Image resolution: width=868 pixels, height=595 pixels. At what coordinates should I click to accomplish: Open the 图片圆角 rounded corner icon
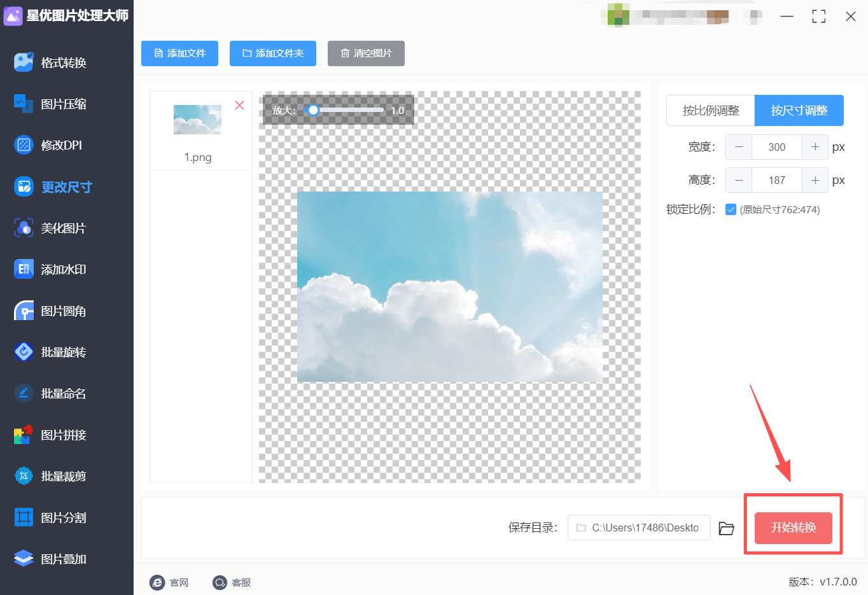point(24,311)
